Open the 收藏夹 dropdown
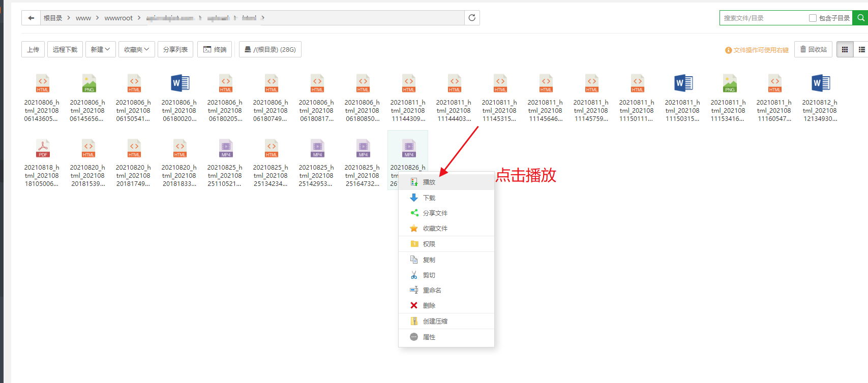This screenshot has height=383, width=868. [136, 49]
